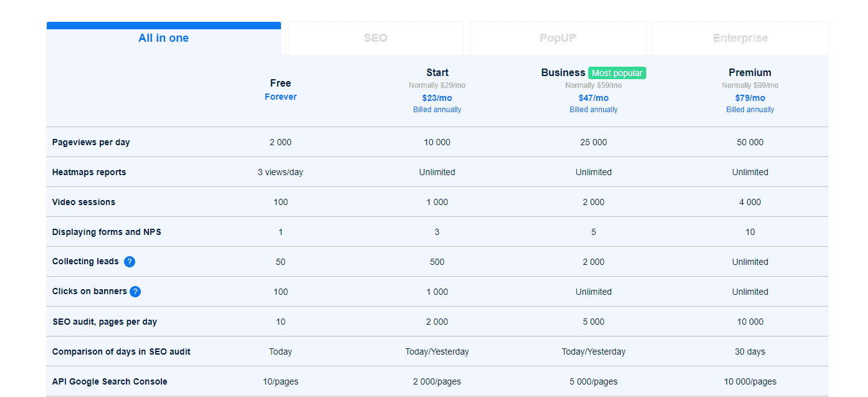Click the Free plan heading

(x=280, y=83)
